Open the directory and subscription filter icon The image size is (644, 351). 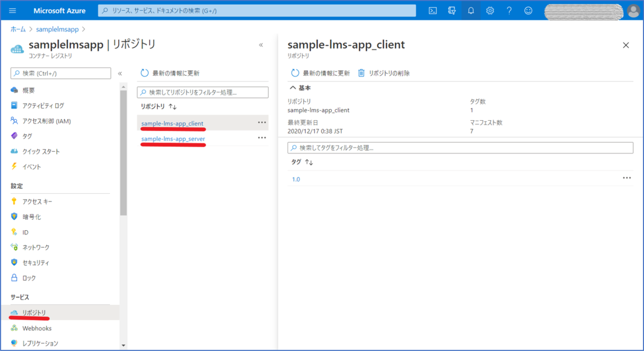coord(452,11)
